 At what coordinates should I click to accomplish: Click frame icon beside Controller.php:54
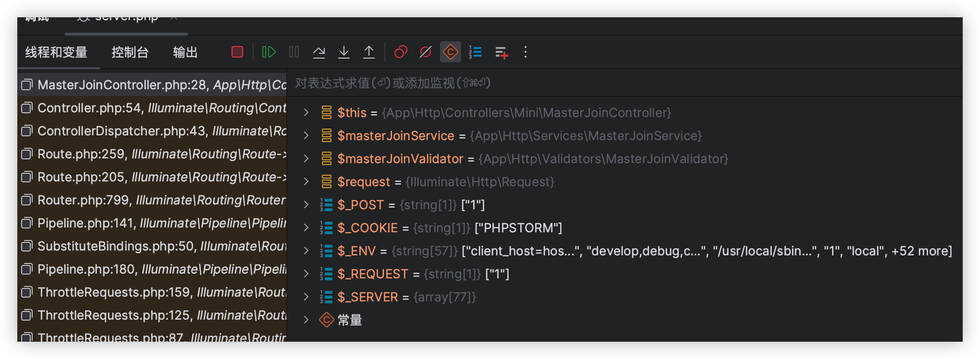click(27, 108)
